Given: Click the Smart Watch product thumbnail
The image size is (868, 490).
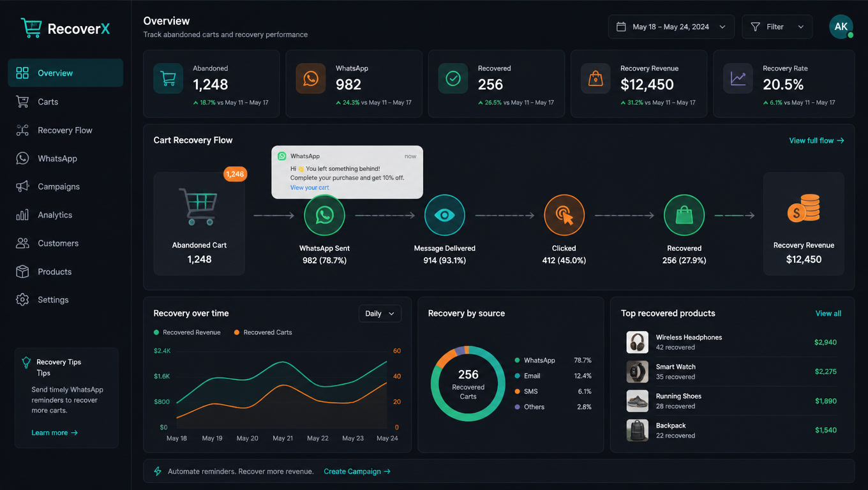Looking at the screenshot, I should click(x=637, y=372).
